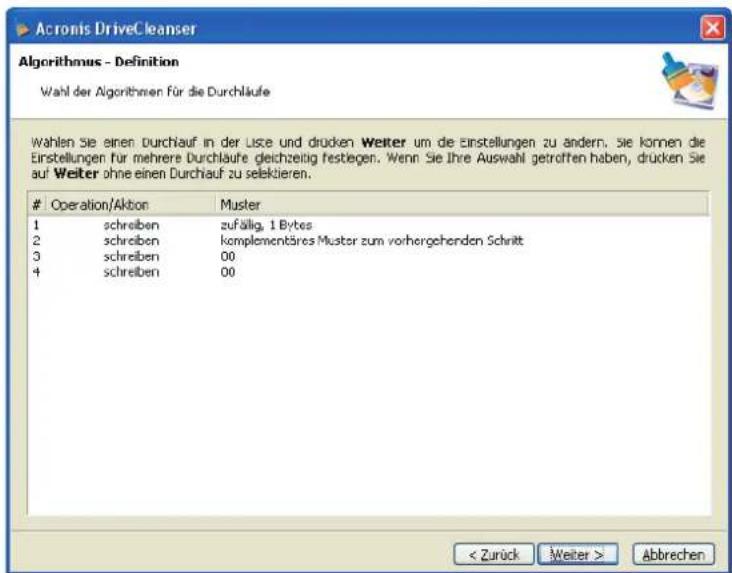Click the Acronis logo icon in title bar

22,29
